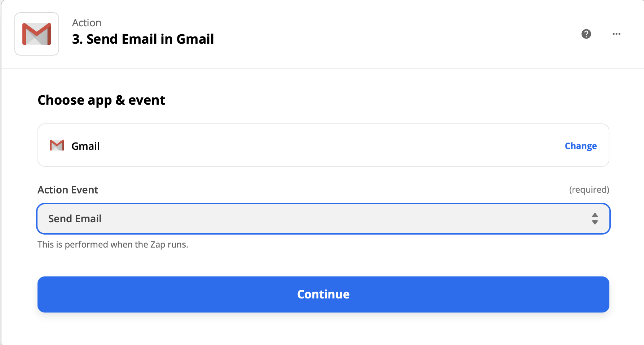
Task: Click the blank header area beside the step title
Action: click(x=397, y=34)
